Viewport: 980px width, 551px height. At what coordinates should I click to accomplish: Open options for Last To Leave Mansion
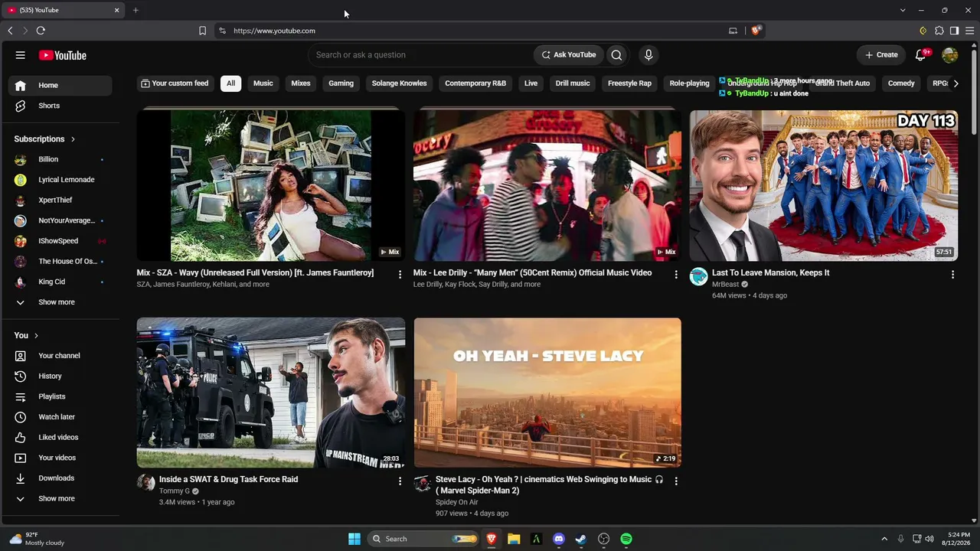952,274
